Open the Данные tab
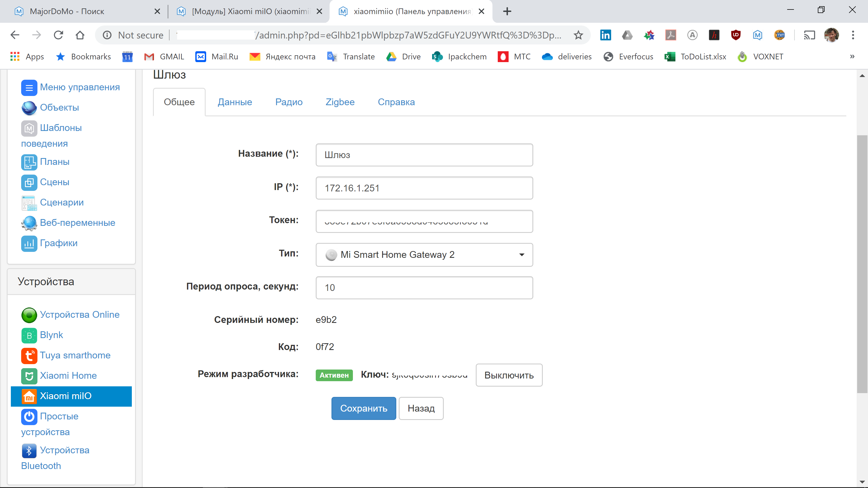Image resolution: width=868 pixels, height=488 pixels. 235,102
